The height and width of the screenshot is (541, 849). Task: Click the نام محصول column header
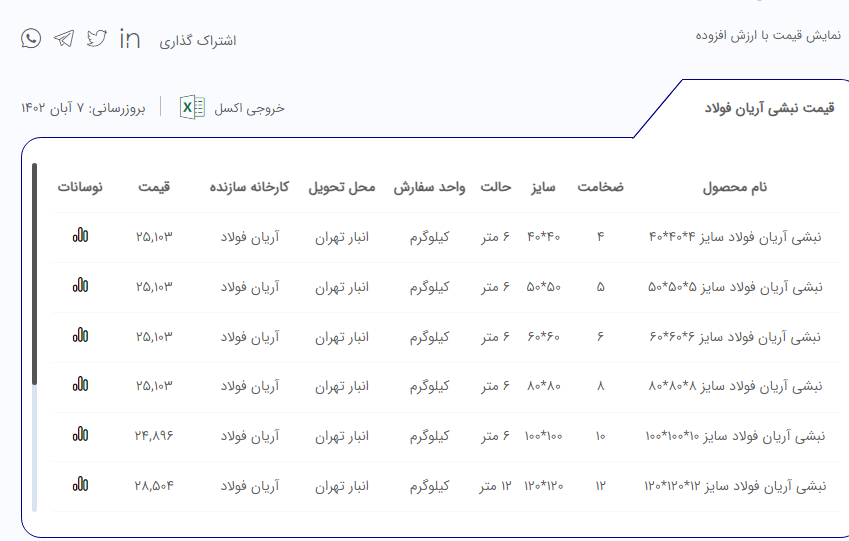coord(735,187)
